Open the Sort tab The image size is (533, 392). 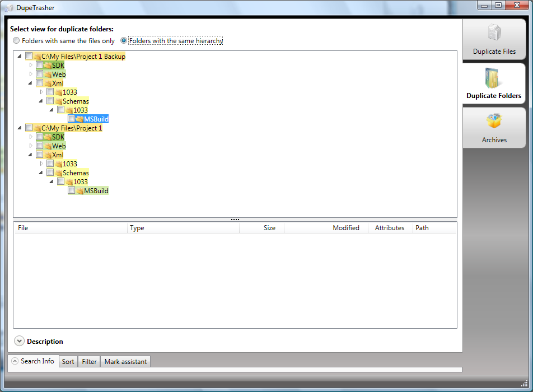(68, 361)
